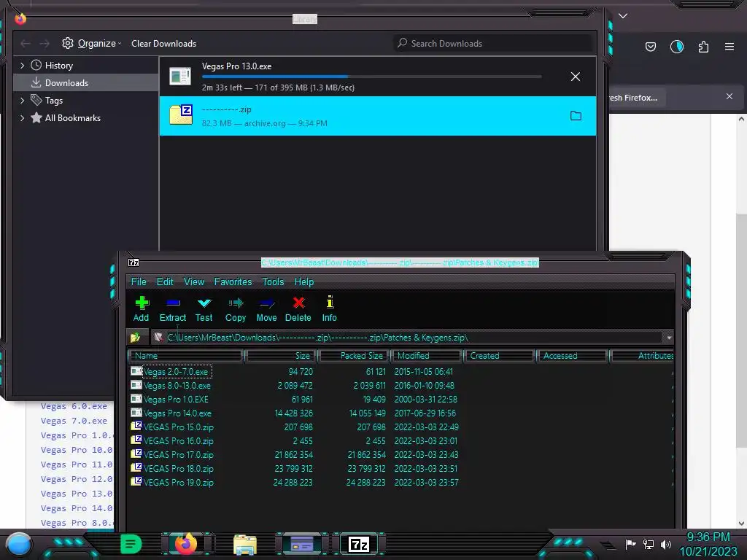Expand the Tags tree node
Screen dimensions: 747x560
click(x=22, y=101)
